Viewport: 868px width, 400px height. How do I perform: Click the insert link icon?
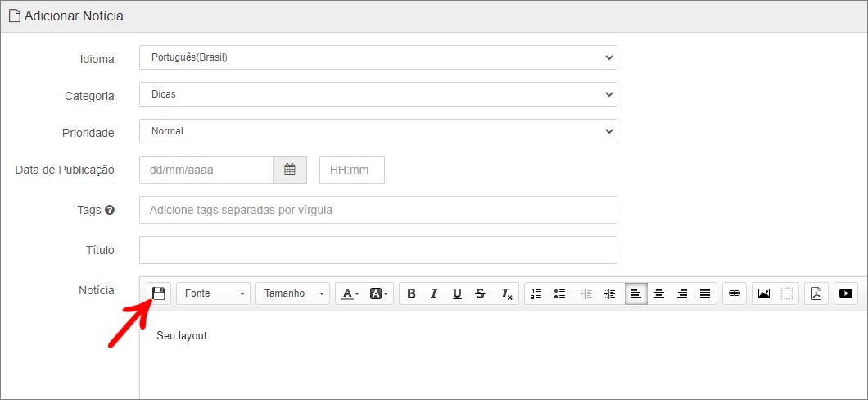click(x=735, y=293)
